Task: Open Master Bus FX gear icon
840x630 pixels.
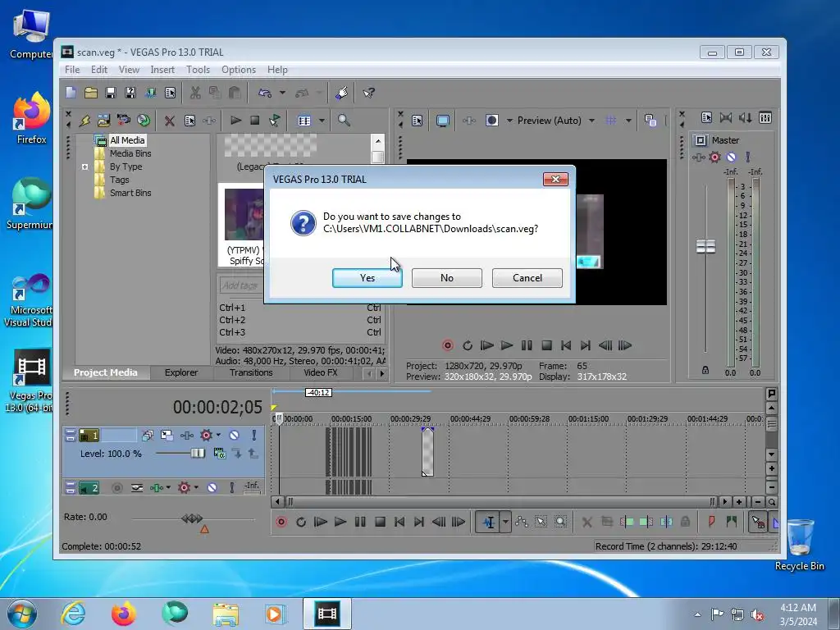Action: tap(714, 157)
